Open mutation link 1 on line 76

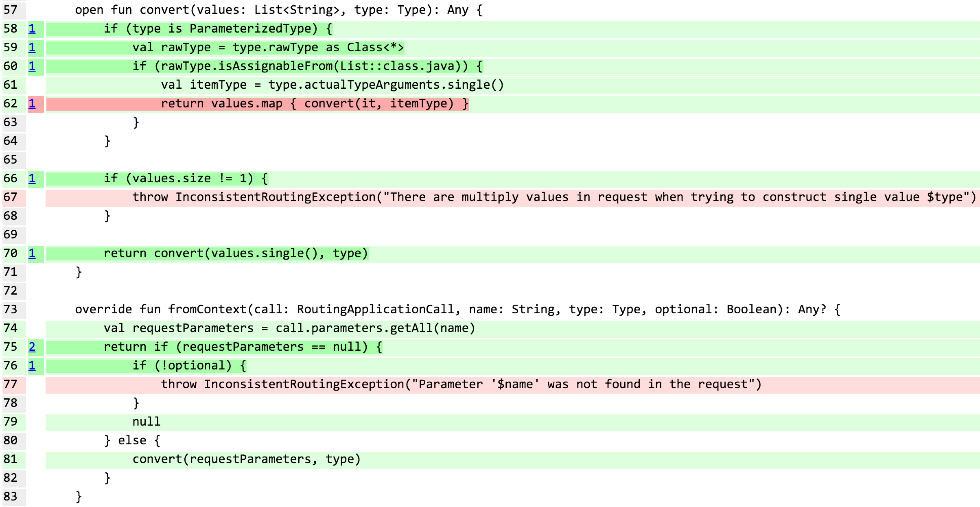pyautogui.click(x=32, y=366)
